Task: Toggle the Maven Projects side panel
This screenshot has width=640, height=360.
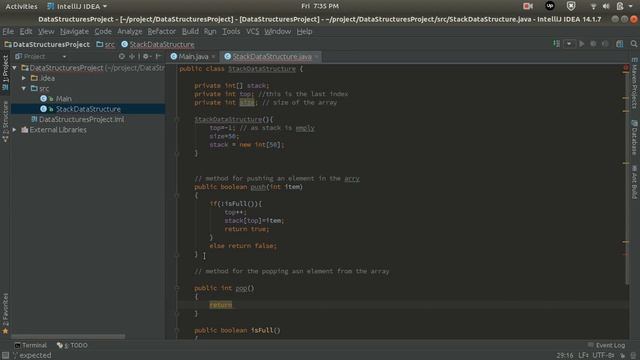Action: pyautogui.click(x=634, y=84)
